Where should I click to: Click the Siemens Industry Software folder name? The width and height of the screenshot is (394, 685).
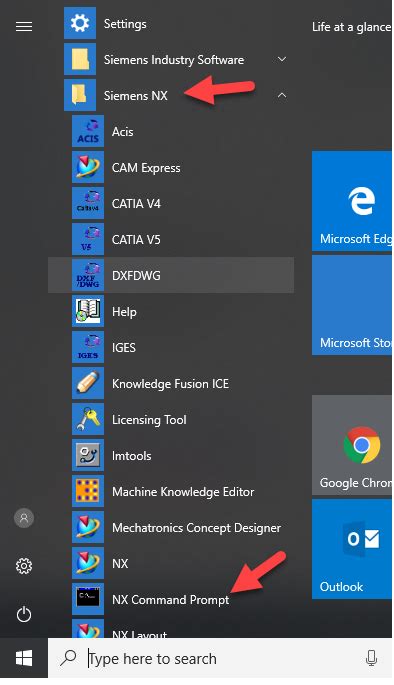pos(174,60)
